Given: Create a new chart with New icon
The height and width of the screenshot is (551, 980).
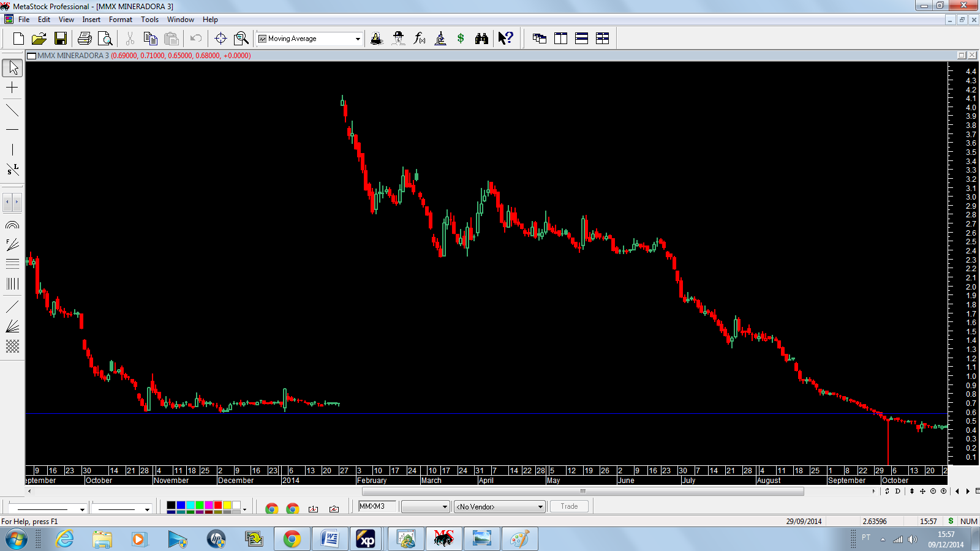Looking at the screenshot, I should point(18,39).
